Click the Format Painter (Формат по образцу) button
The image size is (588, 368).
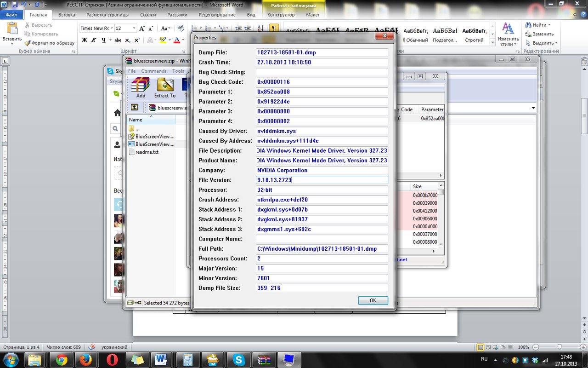49,43
